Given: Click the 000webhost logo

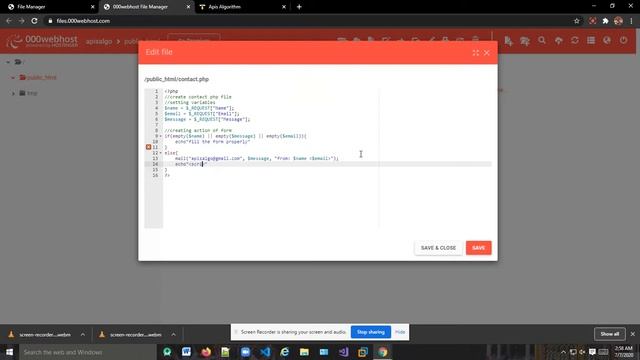Looking at the screenshot, I should coord(42,41).
